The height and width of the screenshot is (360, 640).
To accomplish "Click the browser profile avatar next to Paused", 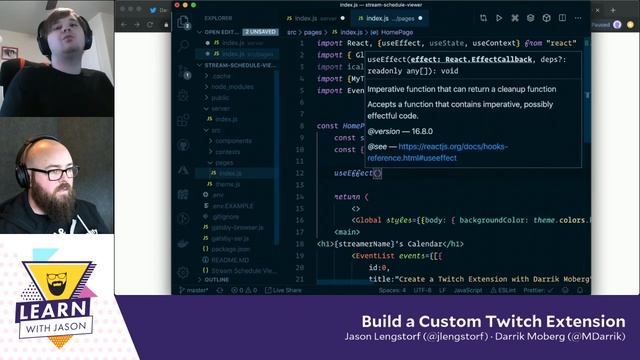I will [617, 24].
